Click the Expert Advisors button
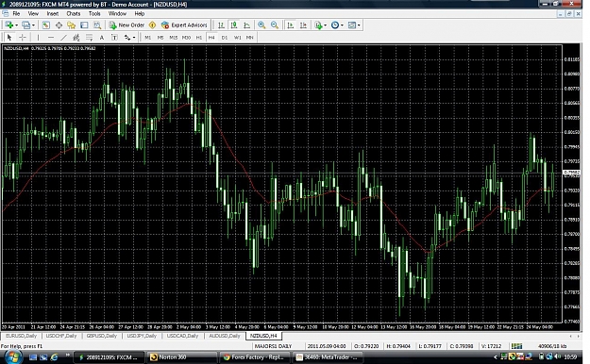The width and height of the screenshot is (590, 364). (x=184, y=25)
